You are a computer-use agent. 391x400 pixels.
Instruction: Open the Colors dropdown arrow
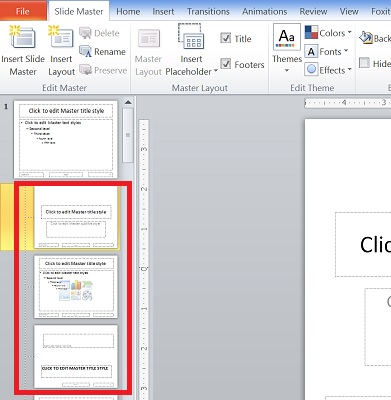tap(349, 32)
